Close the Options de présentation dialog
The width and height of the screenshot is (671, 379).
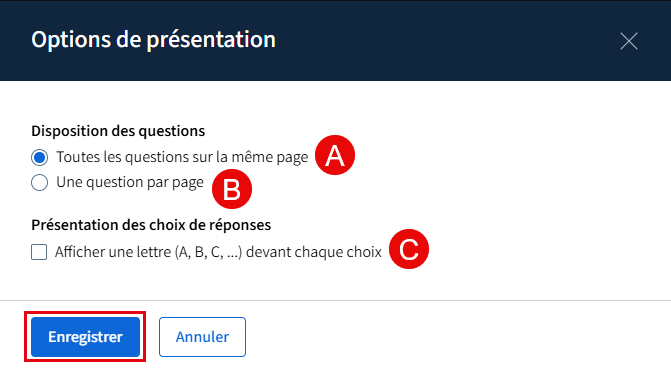click(629, 41)
